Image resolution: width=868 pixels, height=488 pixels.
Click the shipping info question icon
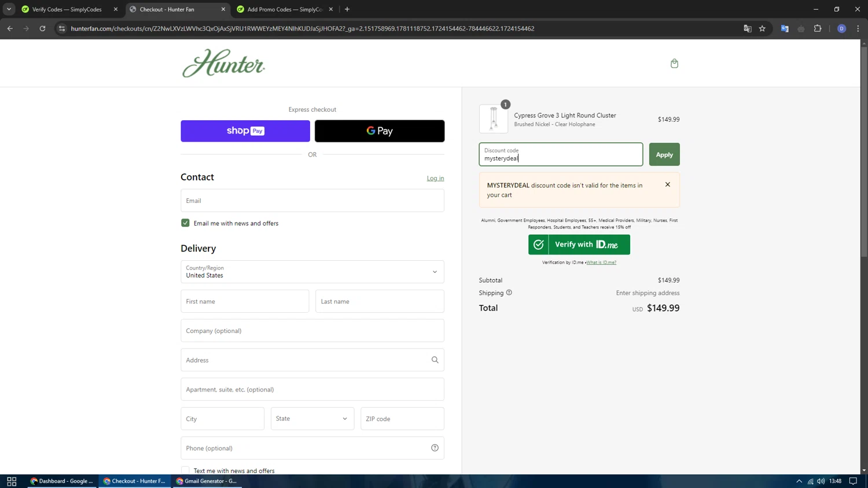[509, 293]
